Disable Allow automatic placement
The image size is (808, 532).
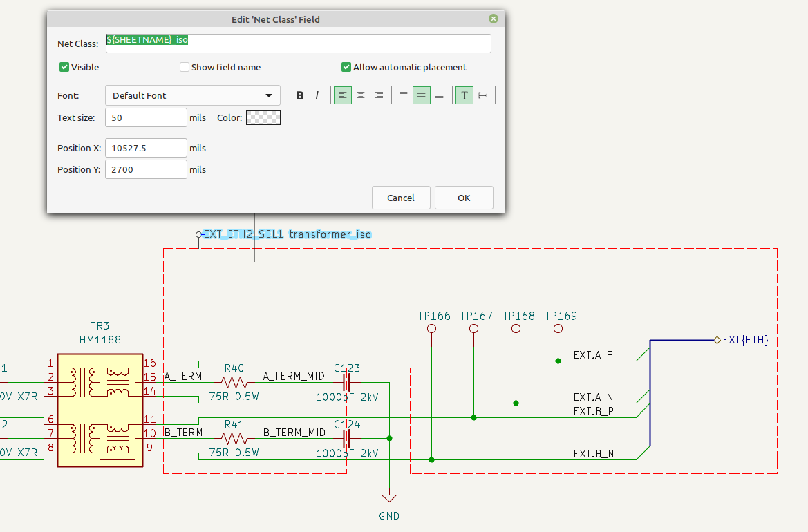[346, 67]
